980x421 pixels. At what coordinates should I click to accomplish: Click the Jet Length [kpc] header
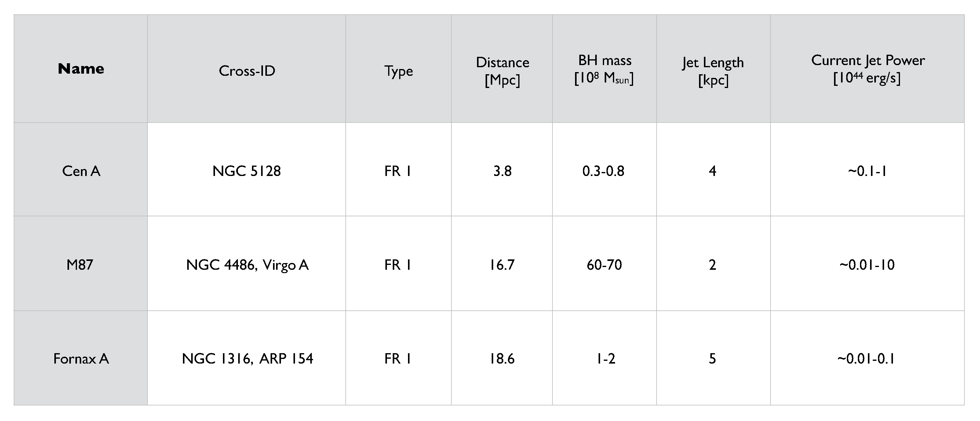pyautogui.click(x=713, y=71)
